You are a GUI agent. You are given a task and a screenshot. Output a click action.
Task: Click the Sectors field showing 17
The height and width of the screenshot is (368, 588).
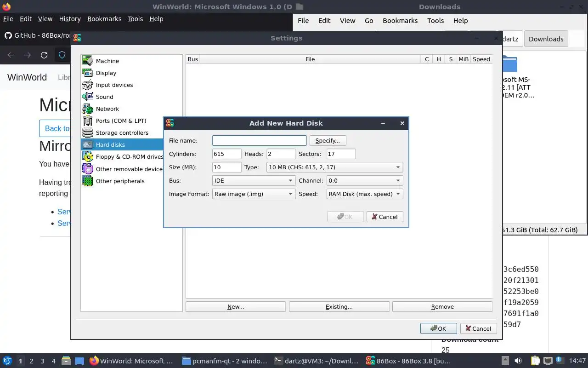point(341,154)
